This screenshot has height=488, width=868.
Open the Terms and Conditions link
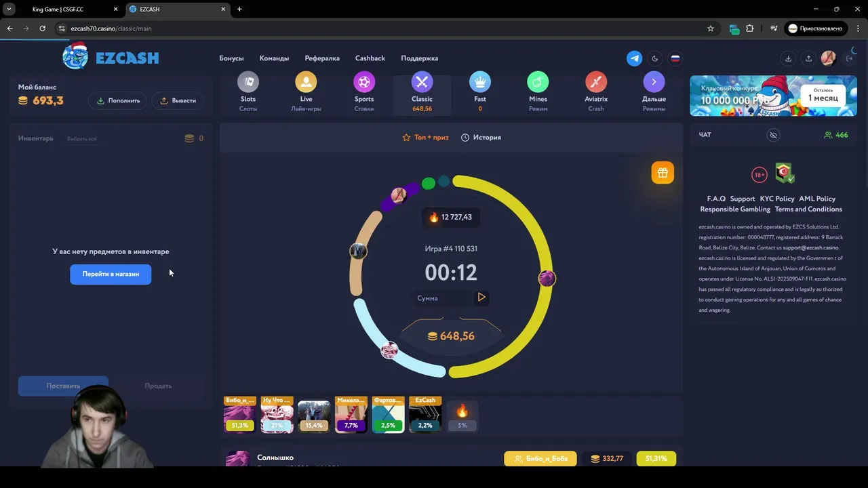(x=808, y=209)
